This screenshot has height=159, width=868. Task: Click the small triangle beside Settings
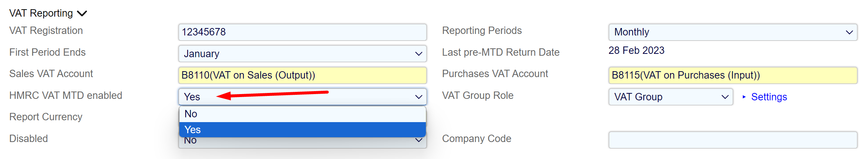tap(744, 97)
